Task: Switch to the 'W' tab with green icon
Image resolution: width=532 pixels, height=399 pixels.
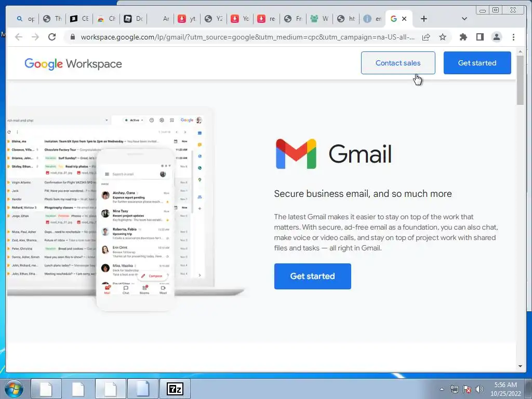Action: pyautogui.click(x=320, y=19)
